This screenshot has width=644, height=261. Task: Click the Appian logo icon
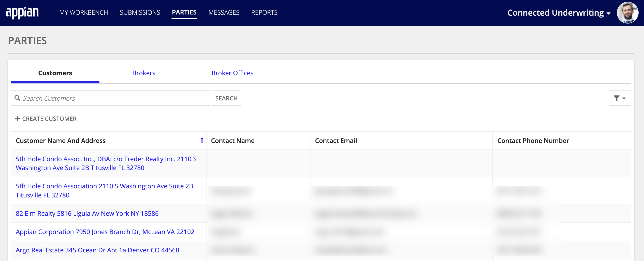22,12
